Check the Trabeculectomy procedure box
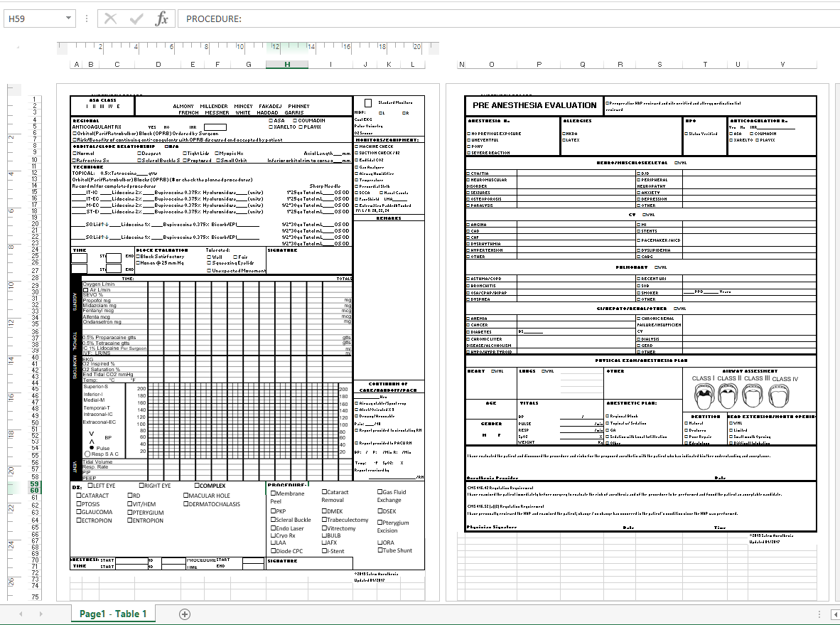 [325, 519]
